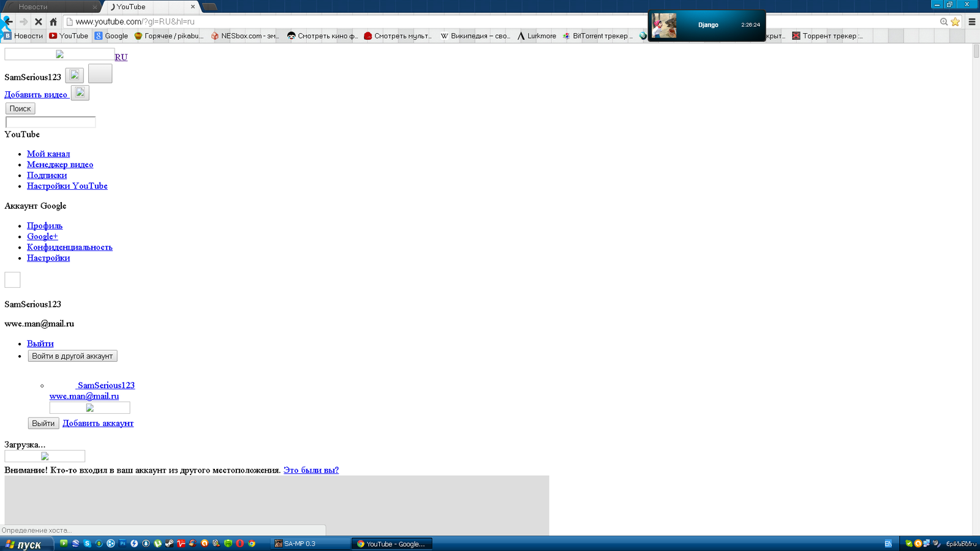Click the blank square button beside the SamSerious123 icon
Image resolution: width=980 pixels, height=551 pixels.
tap(100, 73)
